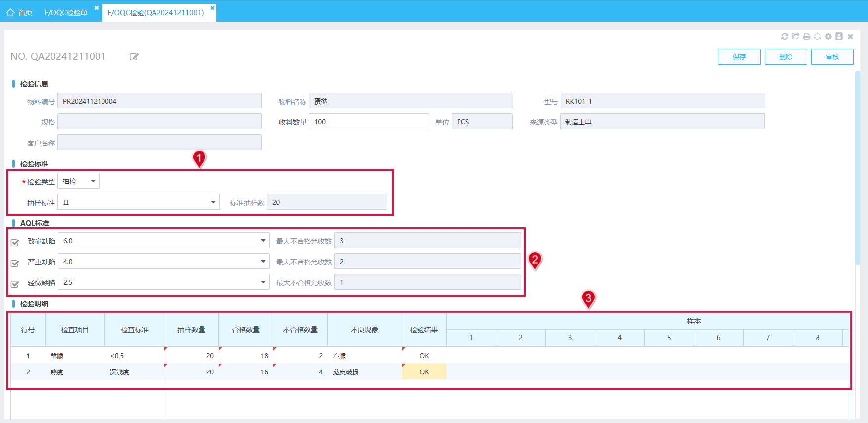The height and width of the screenshot is (423, 868).
Task: Click the home icon on the 首页 tab
Action: click(10, 12)
